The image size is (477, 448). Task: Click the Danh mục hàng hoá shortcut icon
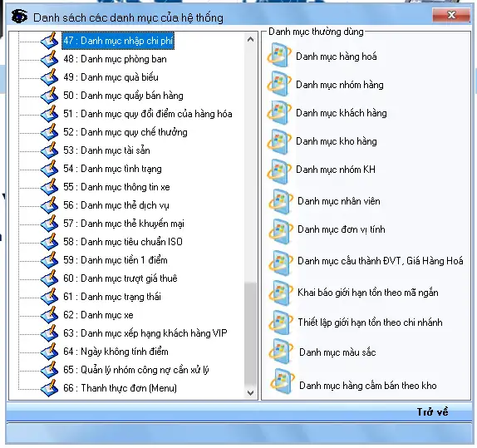click(279, 56)
